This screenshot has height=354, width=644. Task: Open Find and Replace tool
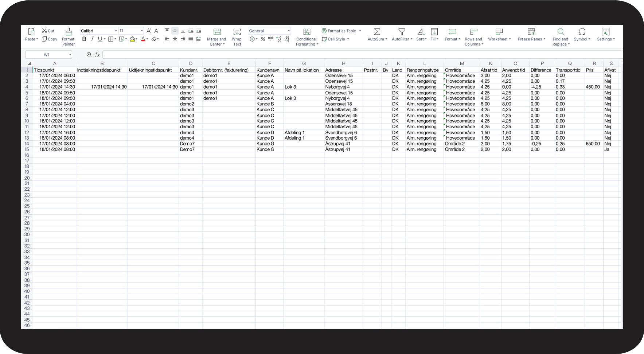click(561, 37)
